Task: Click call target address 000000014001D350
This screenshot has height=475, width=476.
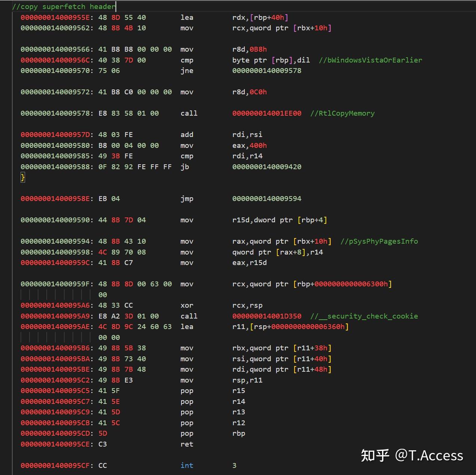Action: pos(266,316)
